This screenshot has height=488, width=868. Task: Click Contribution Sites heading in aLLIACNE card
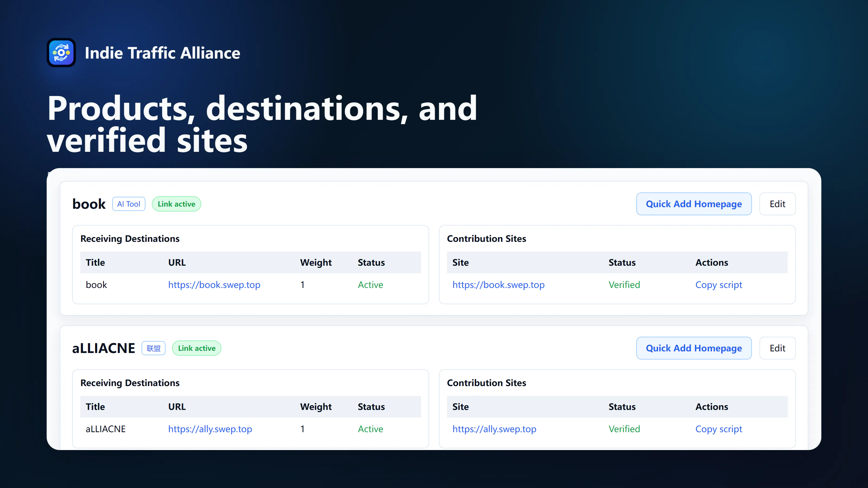(486, 383)
